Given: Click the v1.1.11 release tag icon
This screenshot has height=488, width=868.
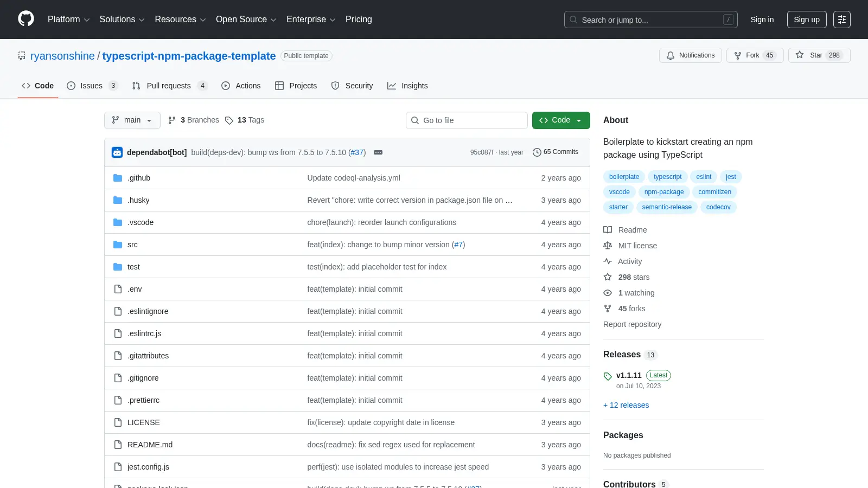Looking at the screenshot, I should (608, 376).
